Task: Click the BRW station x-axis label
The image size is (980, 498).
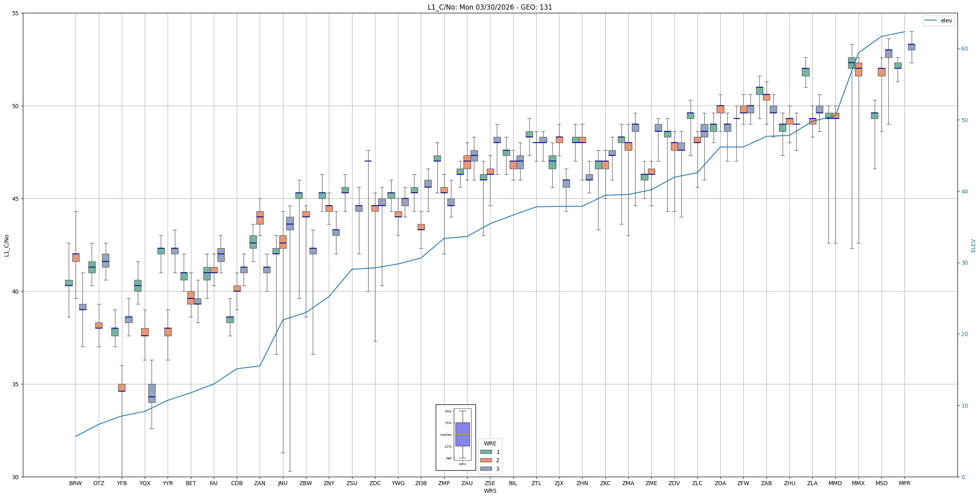Action: click(x=76, y=483)
